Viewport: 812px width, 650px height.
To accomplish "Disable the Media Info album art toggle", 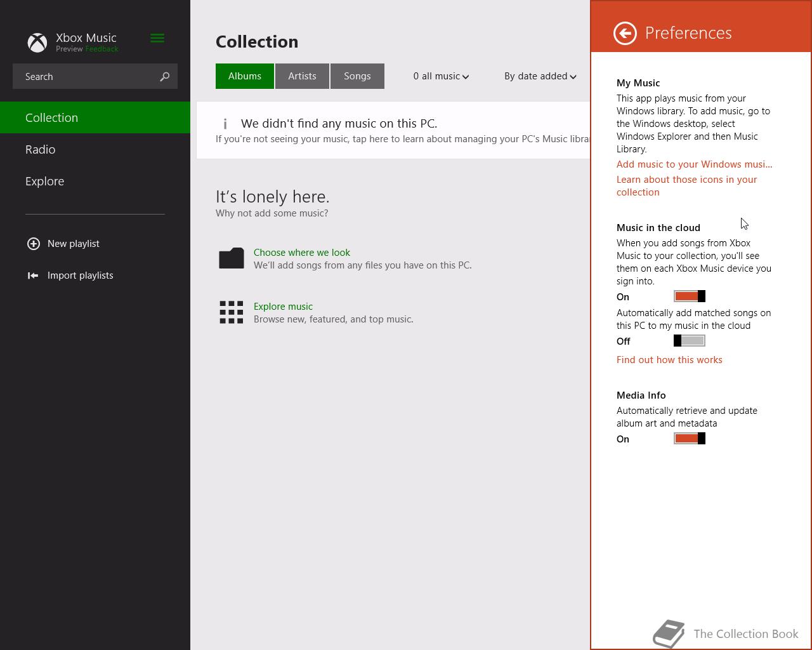I will point(690,439).
